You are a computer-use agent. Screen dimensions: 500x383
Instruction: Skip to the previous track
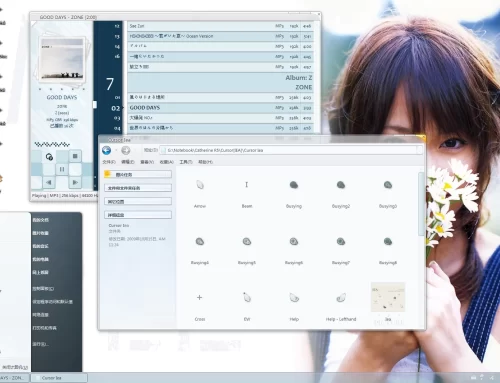pyautogui.click(x=49, y=182)
